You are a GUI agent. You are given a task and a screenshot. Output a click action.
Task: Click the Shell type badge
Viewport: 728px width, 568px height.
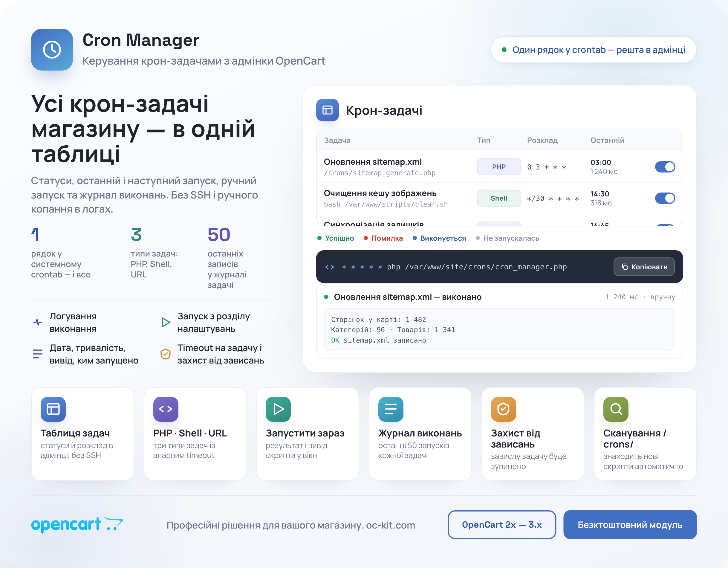(x=499, y=198)
